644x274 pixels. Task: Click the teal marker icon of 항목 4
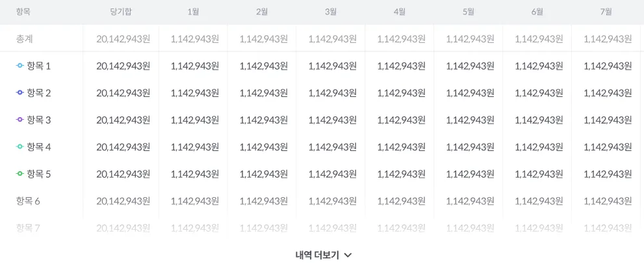pos(20,147)
